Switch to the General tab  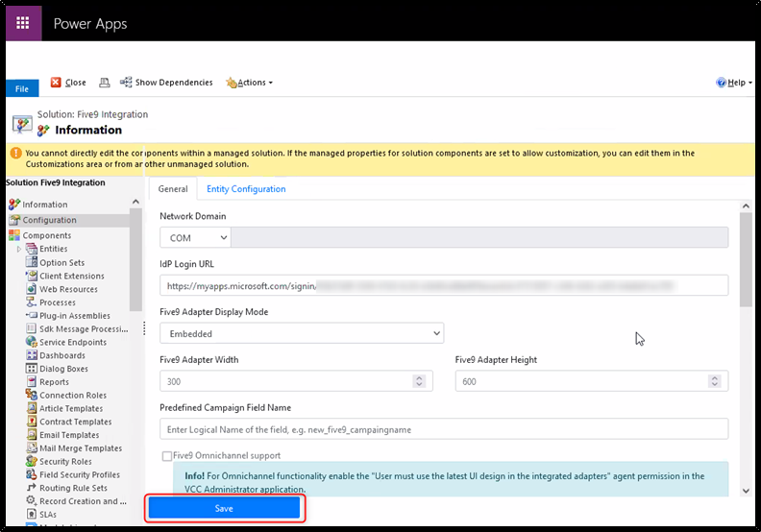click(x=173, y=188)
